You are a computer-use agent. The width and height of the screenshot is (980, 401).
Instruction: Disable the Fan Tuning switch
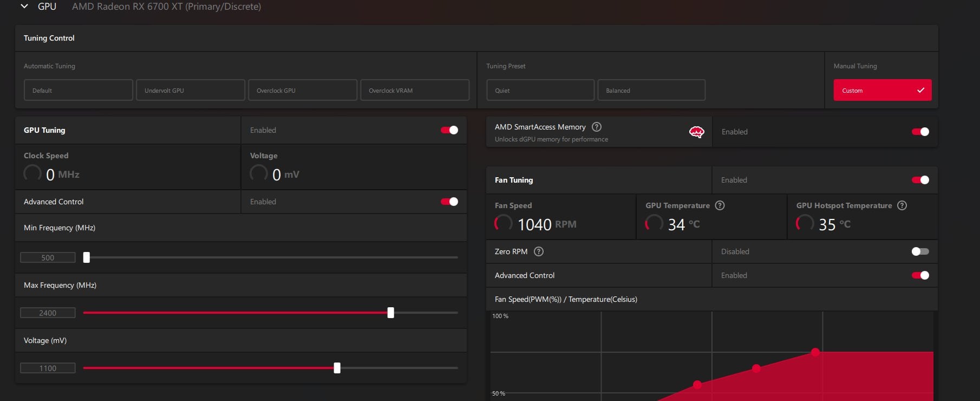[920, 180]
